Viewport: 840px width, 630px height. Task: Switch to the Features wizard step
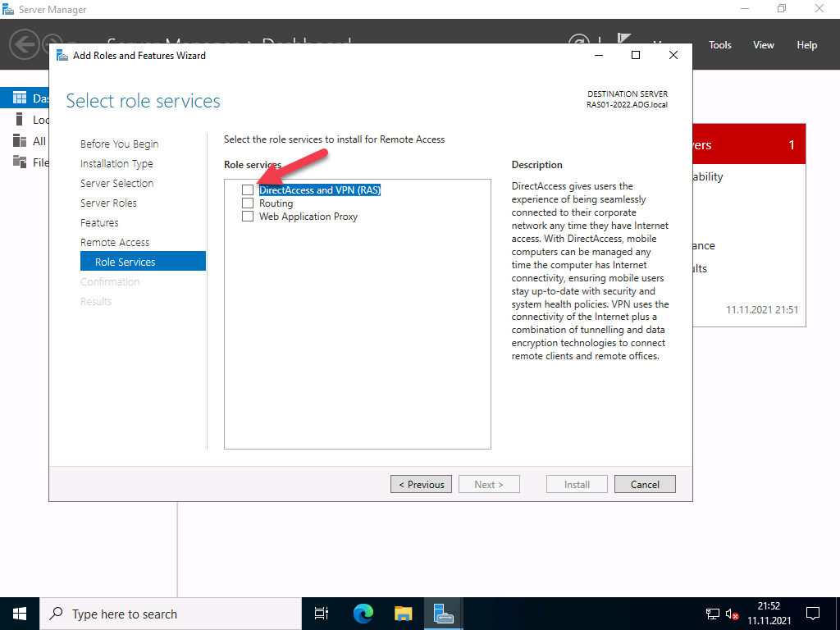tap(99, 222)
